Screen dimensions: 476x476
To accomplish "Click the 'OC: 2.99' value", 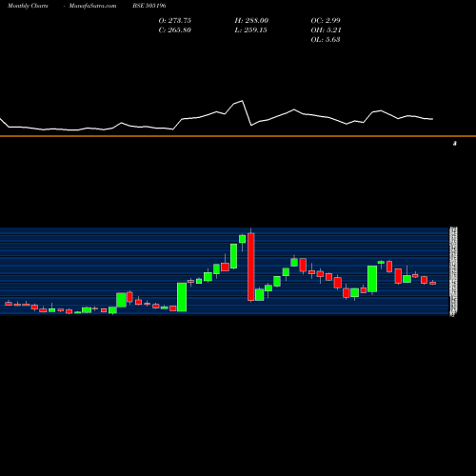I will pyautogui.click(x=326, y=21).
